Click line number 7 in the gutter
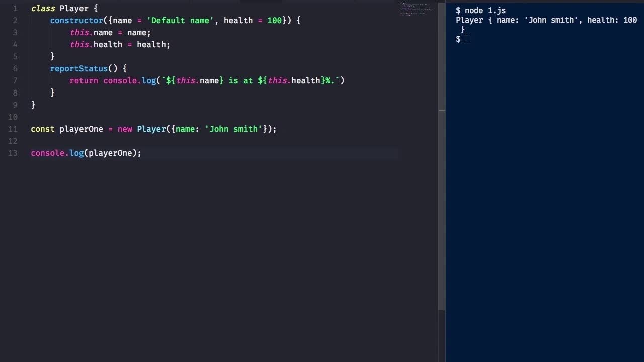The image size is (644, 362). (x=15, y=81)
